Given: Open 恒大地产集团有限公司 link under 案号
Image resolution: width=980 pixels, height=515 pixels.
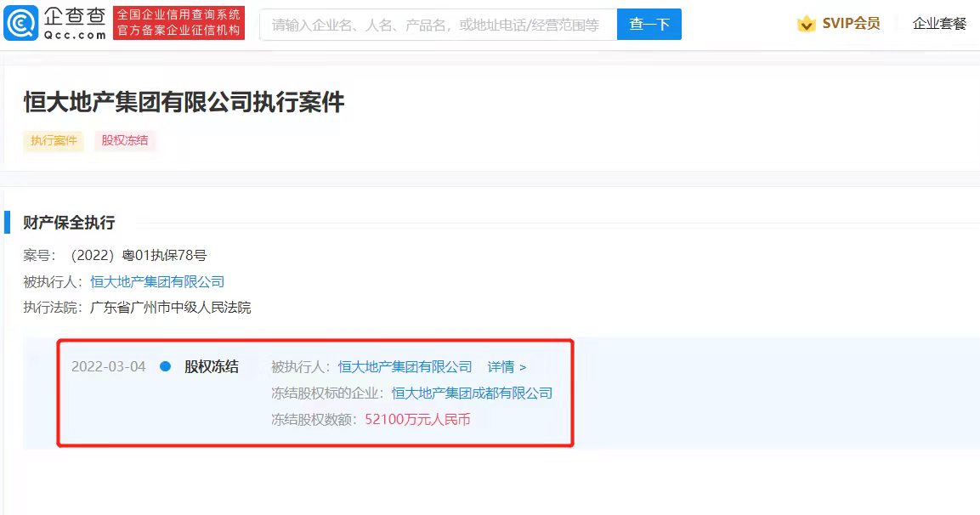Looking at the screenshot, I should 157,281.
